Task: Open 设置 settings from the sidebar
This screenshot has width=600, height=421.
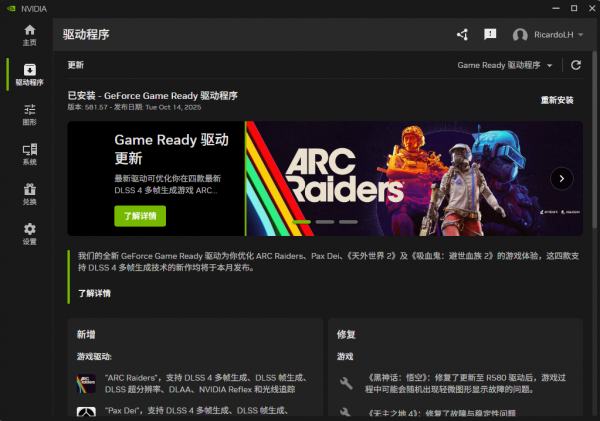Action: coord(29,234)
